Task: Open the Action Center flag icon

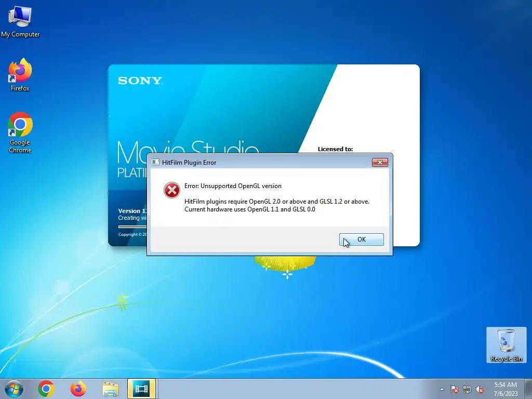Action: point(455,389)
